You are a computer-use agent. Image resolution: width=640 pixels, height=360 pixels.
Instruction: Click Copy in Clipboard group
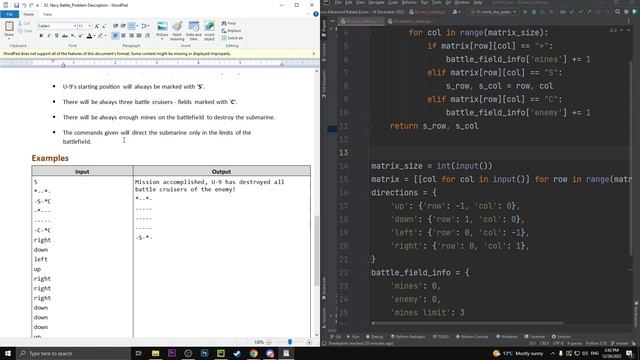point(25,31)
